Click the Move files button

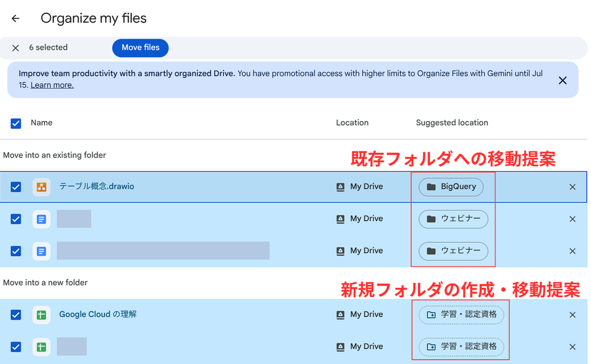(x=140, y=48)
